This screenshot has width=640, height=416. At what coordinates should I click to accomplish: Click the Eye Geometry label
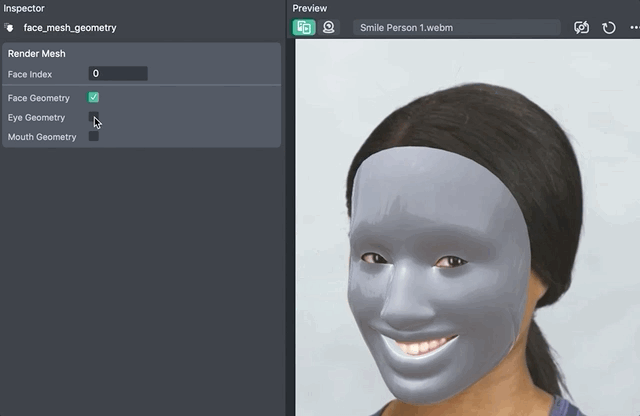coord(36,118)
